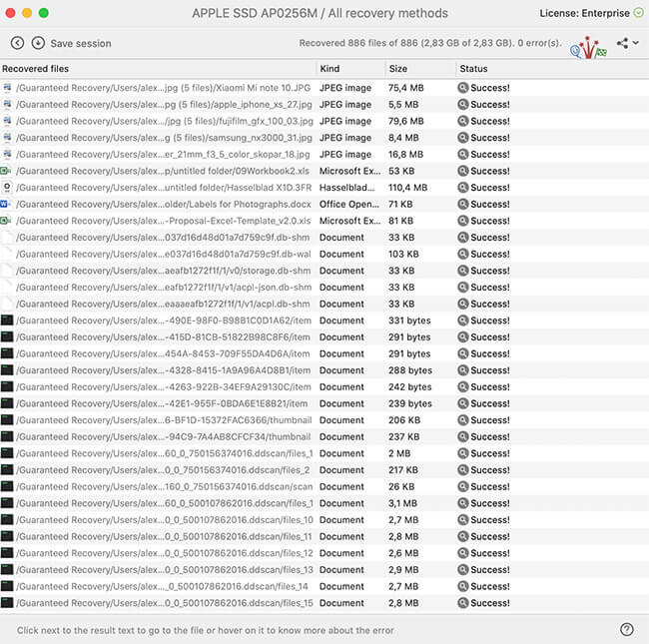Select the 750156374016.ddscan/files_2 row
The image size is (649, 644).
324,470
